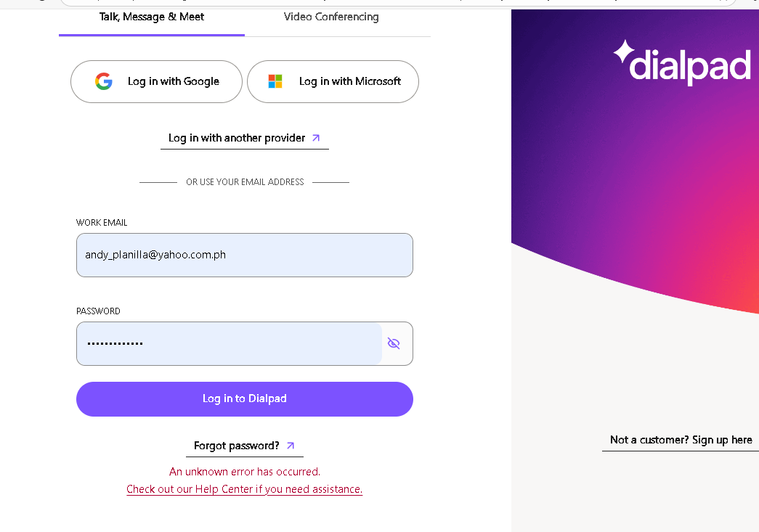Click inside the password input field
Screen dimensions: 759x532
(x=229, y=343)
